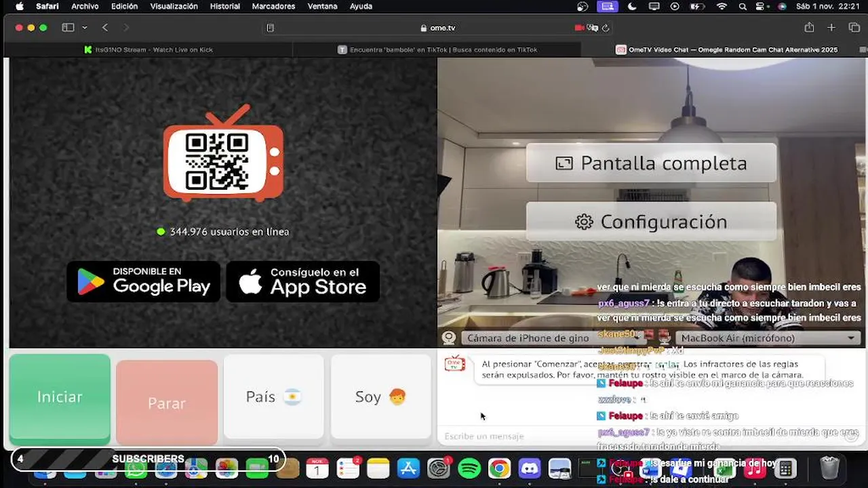
Task: Launch Siri from menu bar
Action: point(782,6)
